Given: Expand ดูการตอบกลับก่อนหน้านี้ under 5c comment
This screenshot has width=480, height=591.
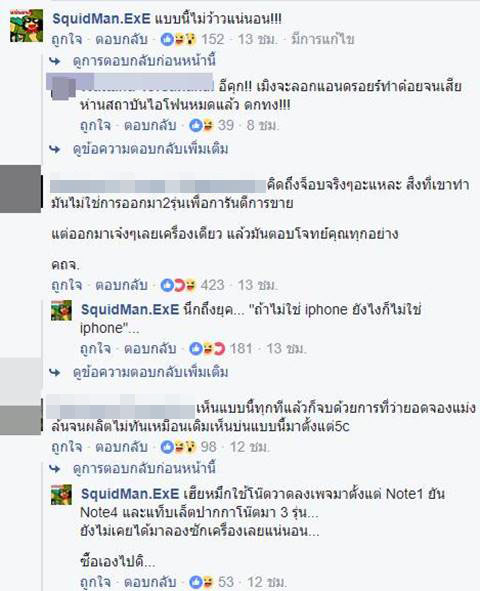Looking at the screenshot, I should pyautogui.click(x=144, y=469).
